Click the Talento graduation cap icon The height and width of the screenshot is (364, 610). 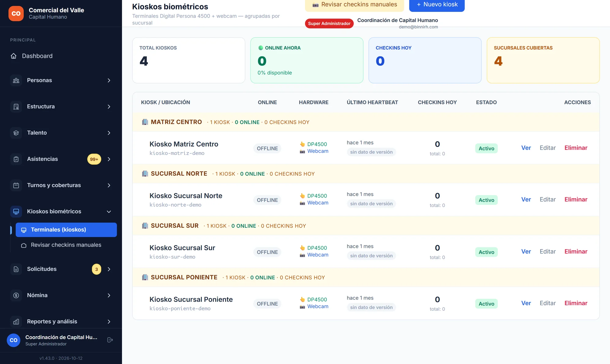click(16, 133)
